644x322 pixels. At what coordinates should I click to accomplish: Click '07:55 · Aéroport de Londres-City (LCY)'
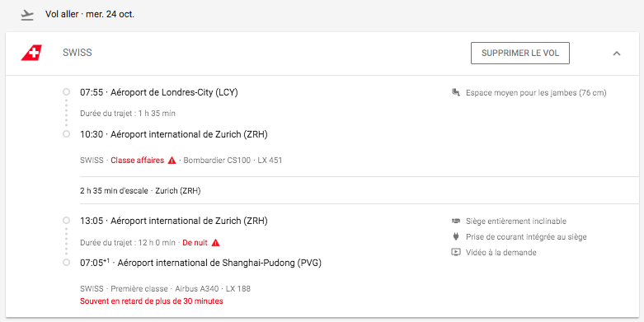159,93
